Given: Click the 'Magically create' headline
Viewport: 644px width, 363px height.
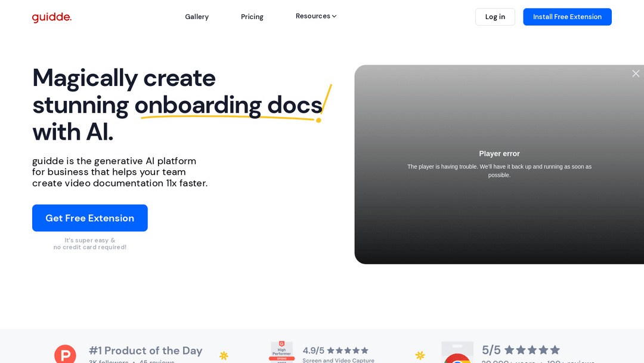Looking at the screenshot, I should (124, 78).
